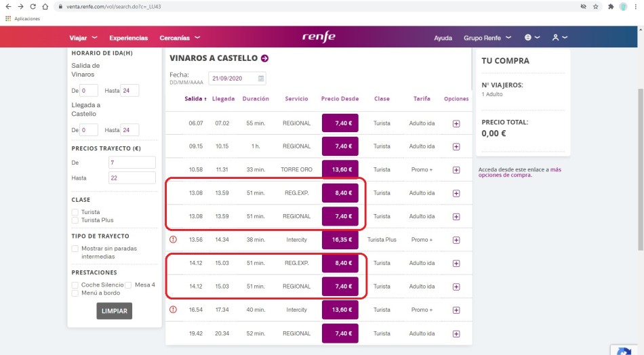Click the Renfe logo
Viewport: 644px width, 355px height.
[319, 37]
